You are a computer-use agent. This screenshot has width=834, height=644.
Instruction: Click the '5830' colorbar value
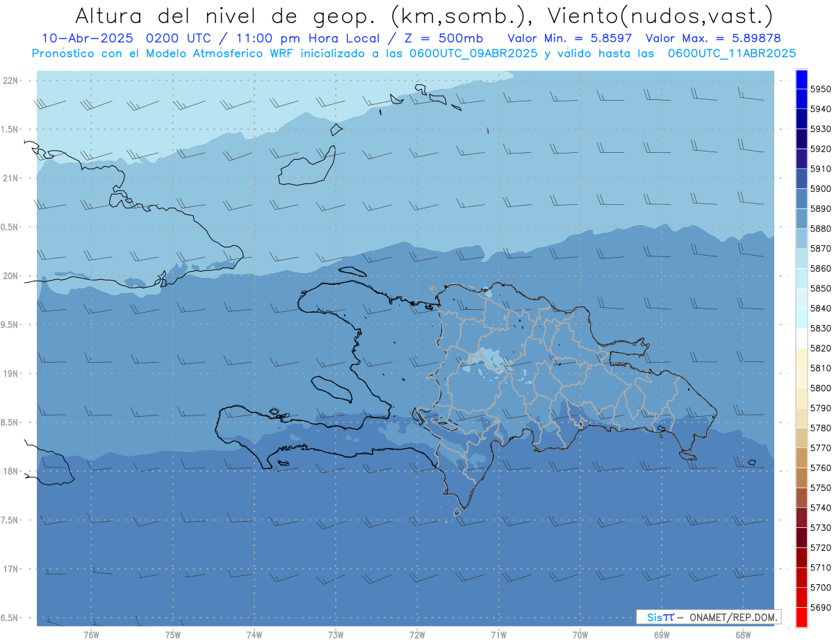click(821, 328)
